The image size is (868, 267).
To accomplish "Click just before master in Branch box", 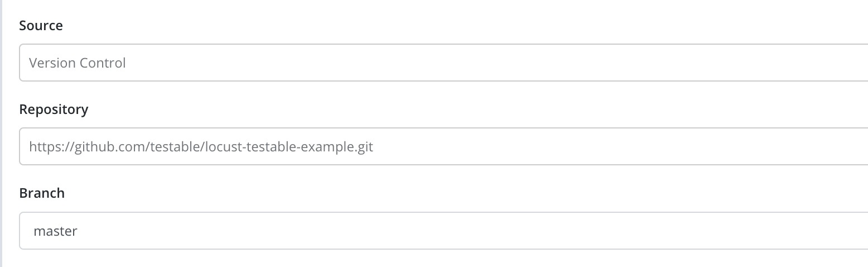I will click(x=32, y=231).
